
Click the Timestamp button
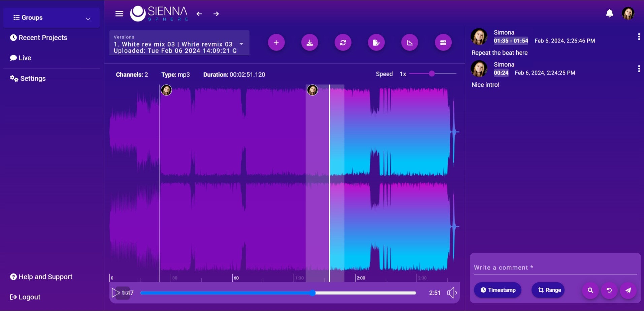[x=497, y=290]
